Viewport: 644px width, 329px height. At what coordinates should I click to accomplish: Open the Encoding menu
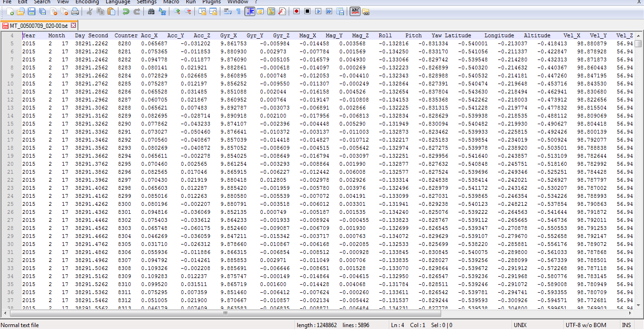(x=87, y=2)
